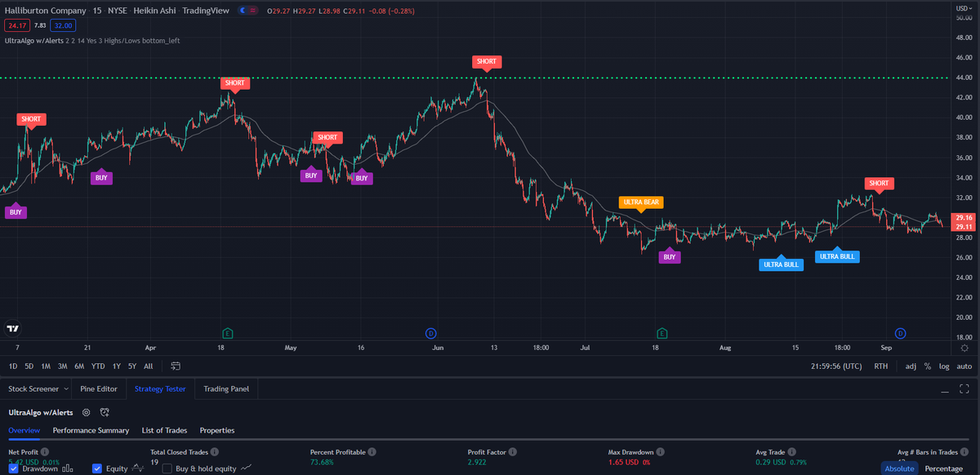Open go-to-date calendar icon
This screenshot has width=980, height=475.
[x=176, y=366]
